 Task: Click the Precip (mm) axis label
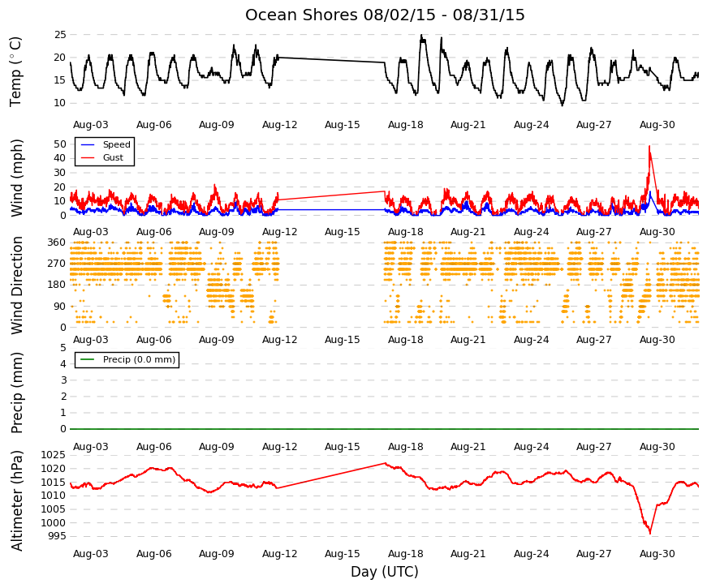point(17,393)
